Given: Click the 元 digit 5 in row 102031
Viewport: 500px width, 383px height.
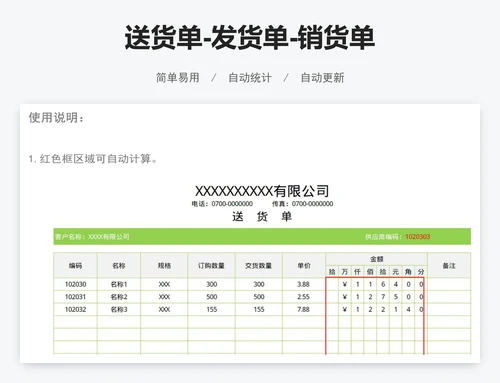Looking at the screenshot, I should (396, 297).
